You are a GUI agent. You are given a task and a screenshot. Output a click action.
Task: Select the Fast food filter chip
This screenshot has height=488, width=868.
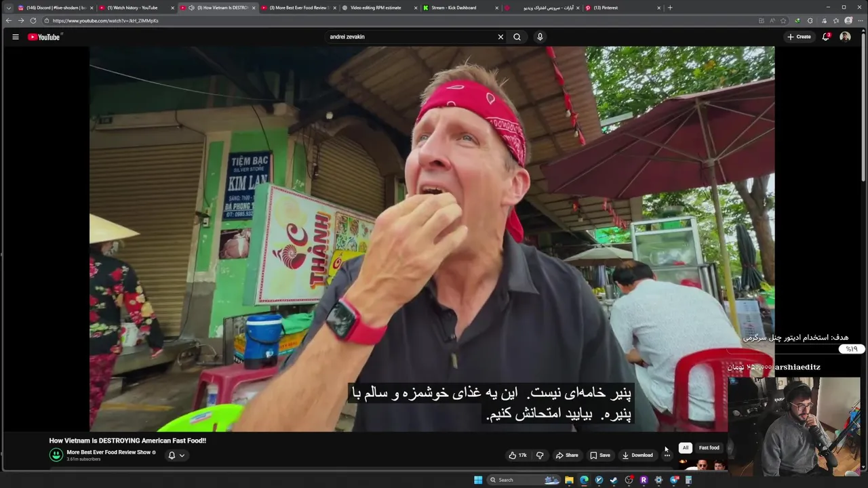click(x=709, y=448)
